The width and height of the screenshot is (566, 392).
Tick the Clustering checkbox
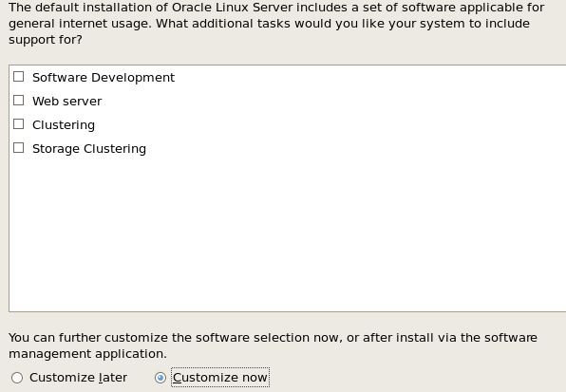pos(18,124)
